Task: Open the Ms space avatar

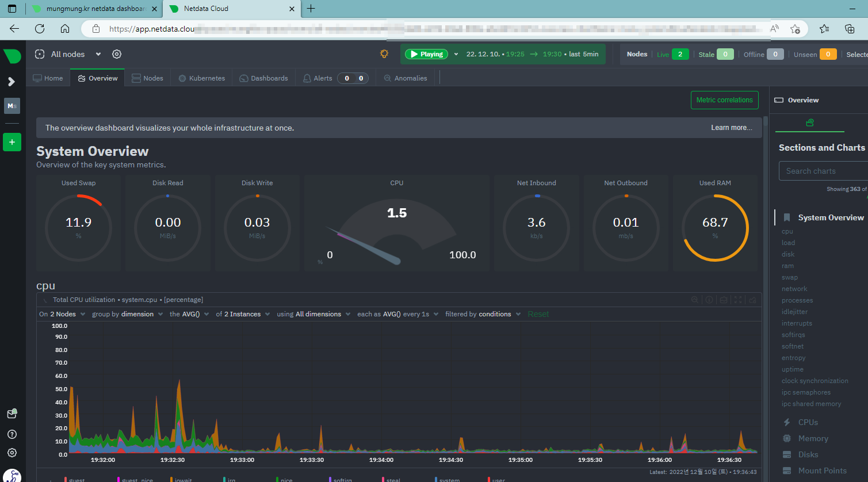Action: tap(12, 106)
